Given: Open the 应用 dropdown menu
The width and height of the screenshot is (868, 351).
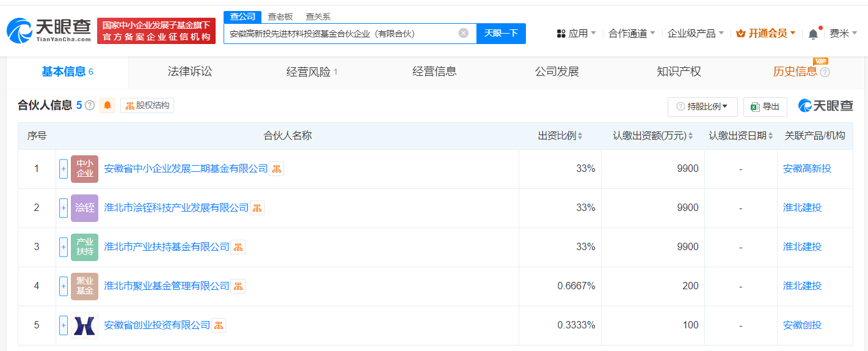Looking at the screenshot, I should [577, 34].
